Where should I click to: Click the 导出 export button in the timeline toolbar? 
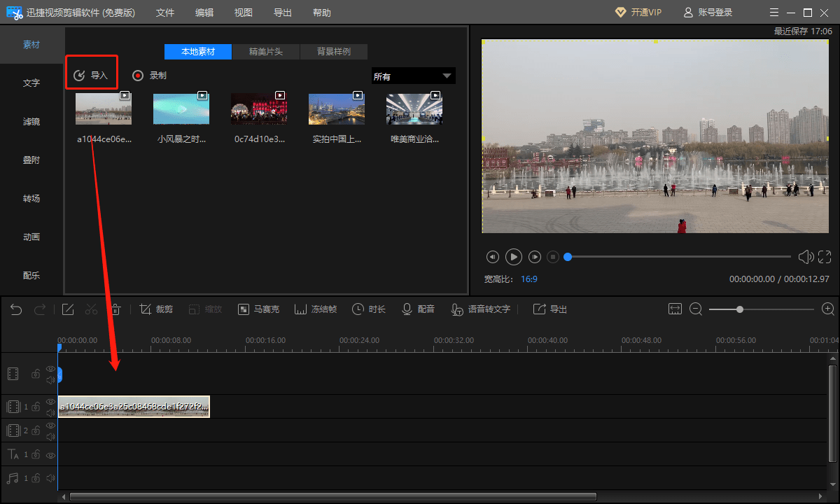point(550,309)
